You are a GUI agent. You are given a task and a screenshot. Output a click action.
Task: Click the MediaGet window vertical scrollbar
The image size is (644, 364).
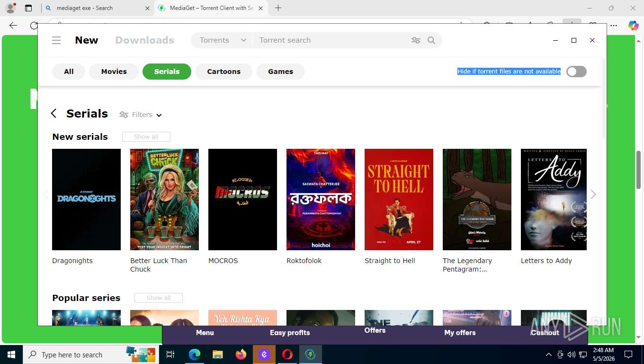[x=603, y=99]
